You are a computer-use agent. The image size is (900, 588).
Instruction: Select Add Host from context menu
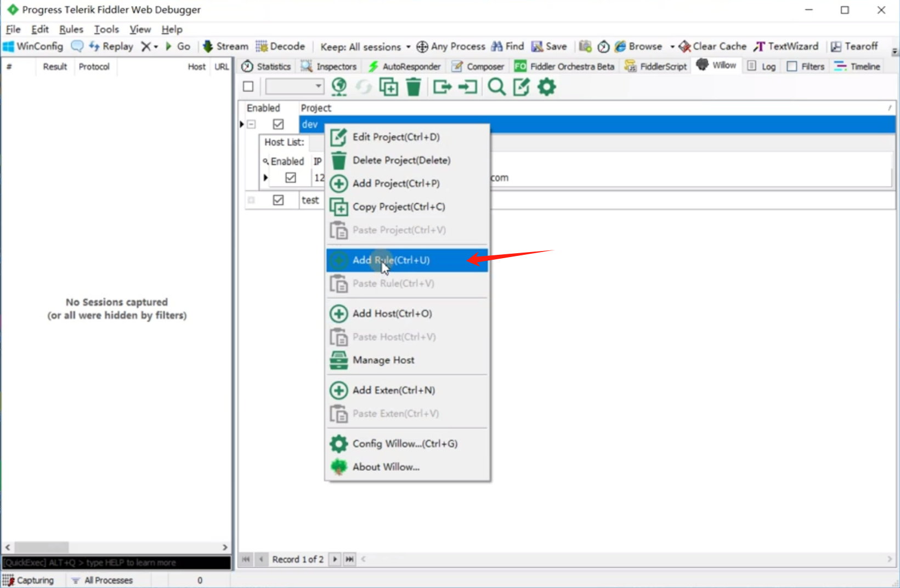[392, 313]
